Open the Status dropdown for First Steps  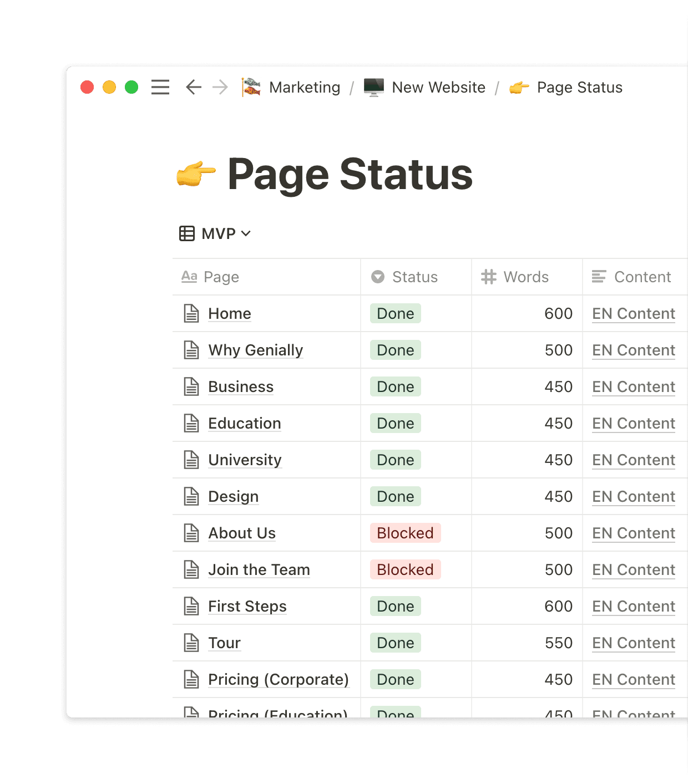click(x=394, y=606)
